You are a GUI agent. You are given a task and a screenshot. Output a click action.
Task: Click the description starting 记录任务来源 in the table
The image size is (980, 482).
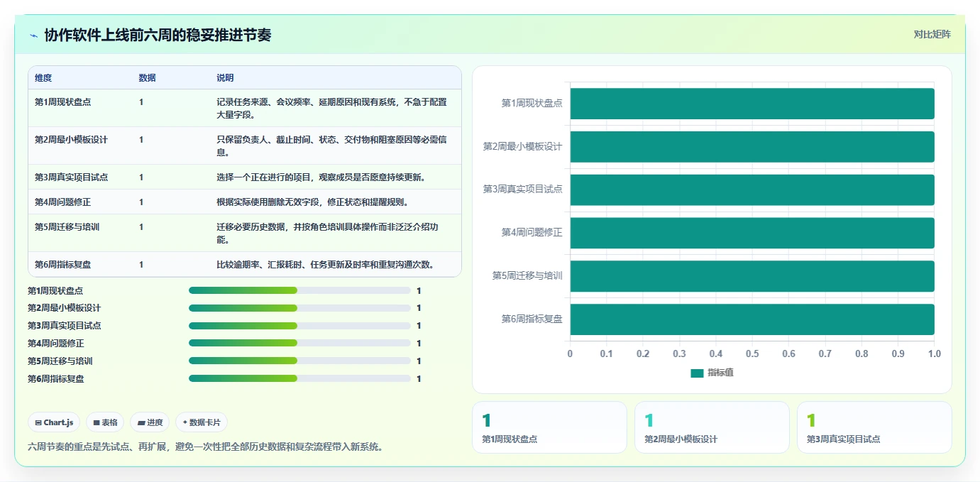pos(332,108)
